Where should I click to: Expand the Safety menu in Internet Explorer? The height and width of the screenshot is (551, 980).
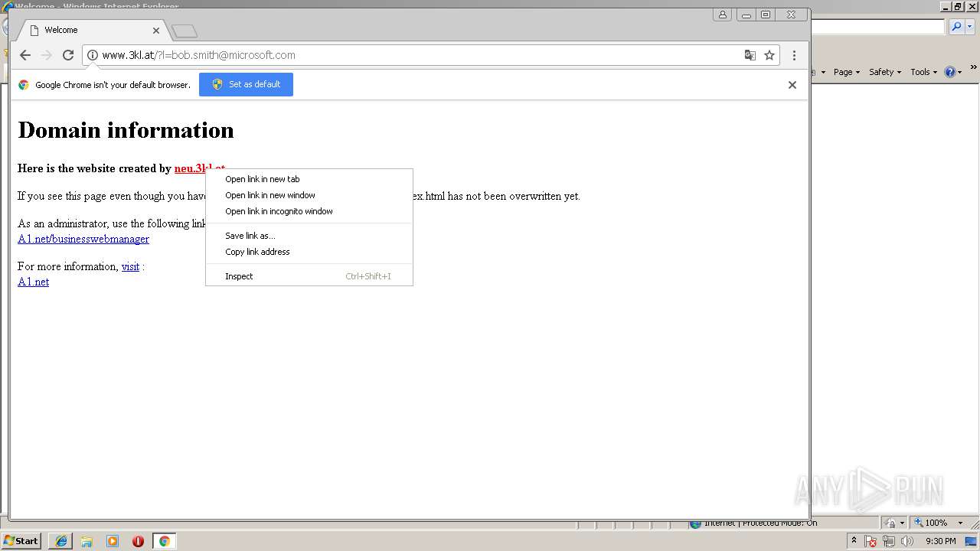pyautogui.click(x=884, y=72)
